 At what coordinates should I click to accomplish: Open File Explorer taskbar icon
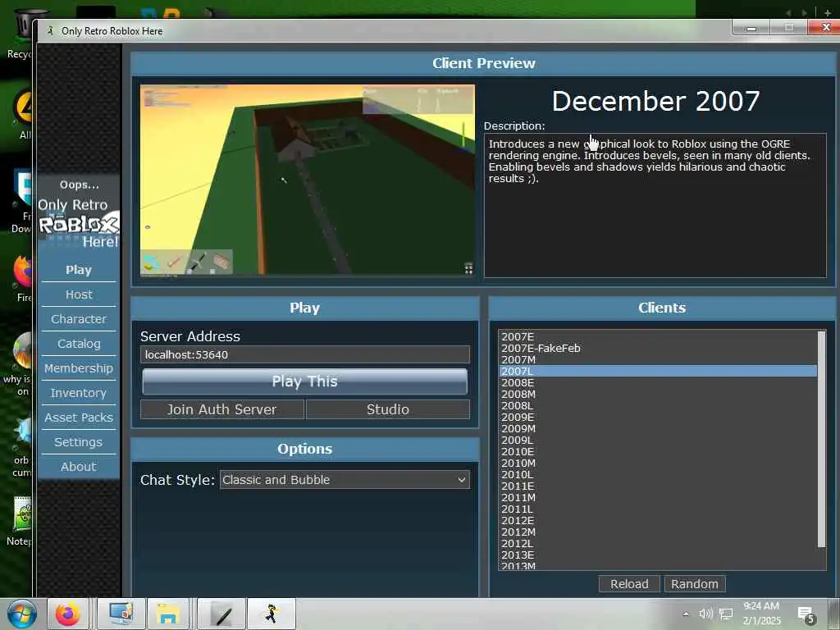point(168,614)
